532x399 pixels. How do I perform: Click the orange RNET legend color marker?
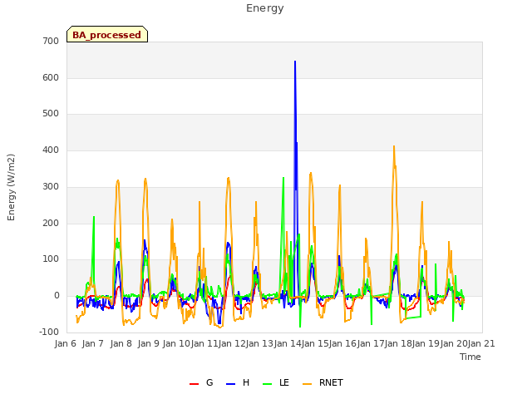point(307,384)
